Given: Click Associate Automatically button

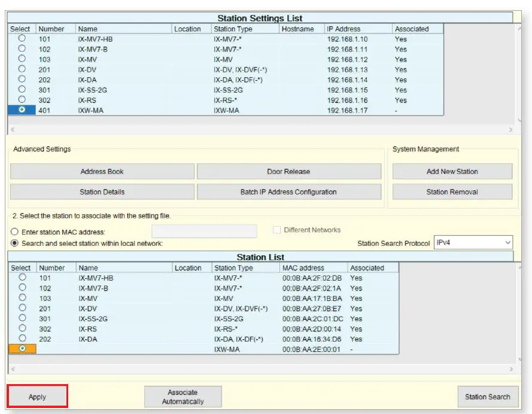Looking at the screenshot, I should [183, 397].
